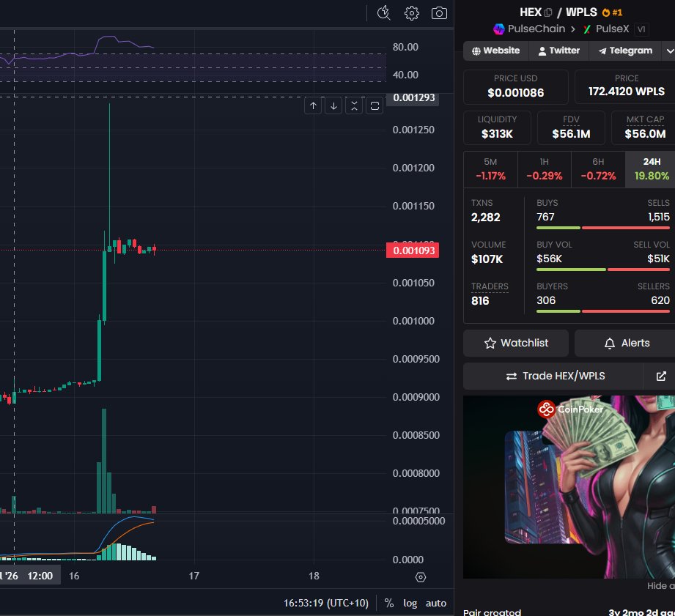Click the SELLS 1,515 value
This screenshot has width=675, height=616.
659,217
